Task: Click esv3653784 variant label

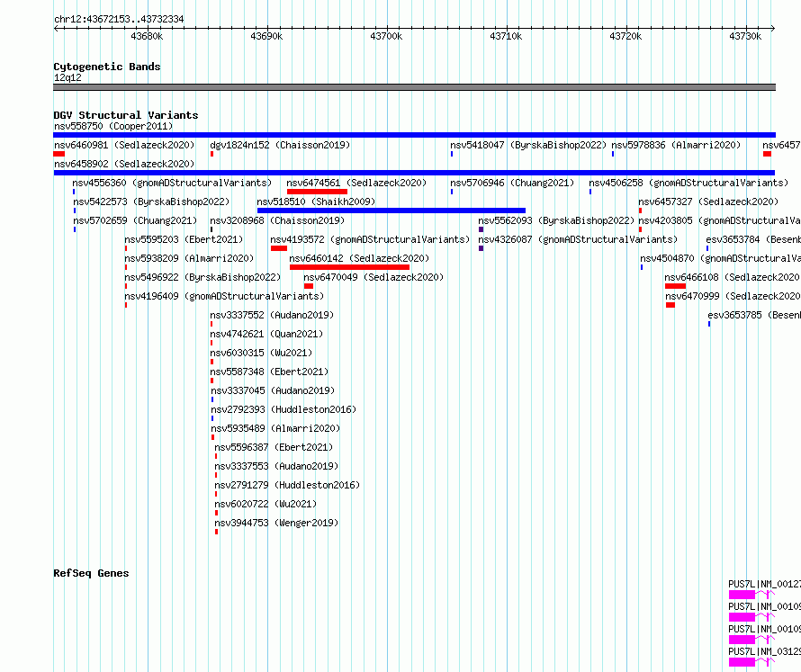Action: pyautogui.click(x=753, y=239)
